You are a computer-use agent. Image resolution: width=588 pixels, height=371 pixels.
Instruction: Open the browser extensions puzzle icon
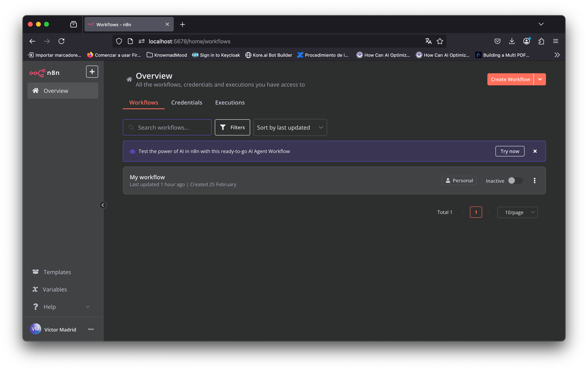[x=541, y=41]
